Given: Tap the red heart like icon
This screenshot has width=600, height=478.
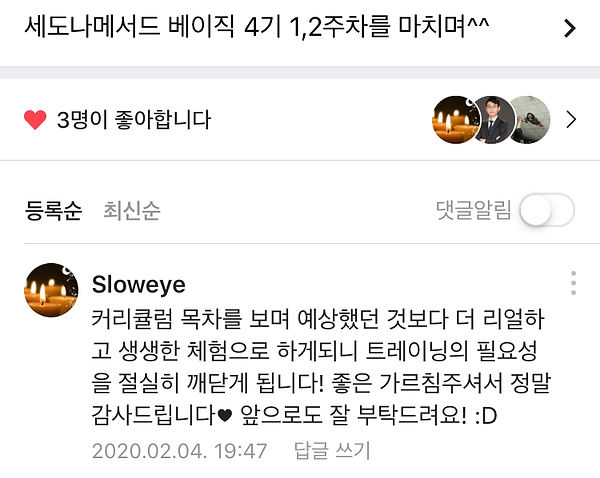Looking at the screenshot, I should point(35,120).
